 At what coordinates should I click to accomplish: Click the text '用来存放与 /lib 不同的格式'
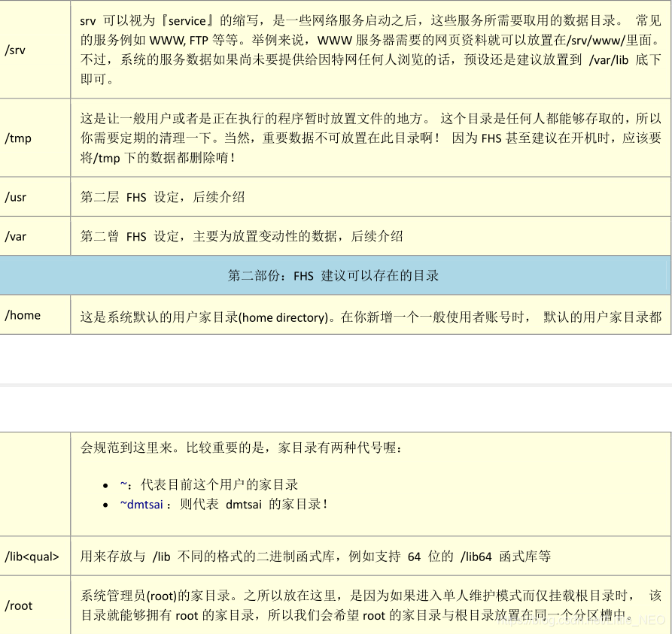(166, 557)
